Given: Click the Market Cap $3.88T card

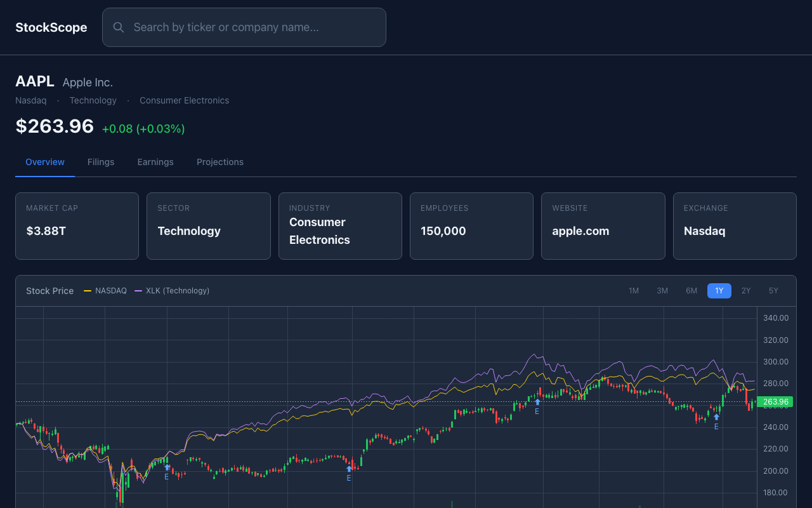Looking at the screenshot, I should click(77, 226).
